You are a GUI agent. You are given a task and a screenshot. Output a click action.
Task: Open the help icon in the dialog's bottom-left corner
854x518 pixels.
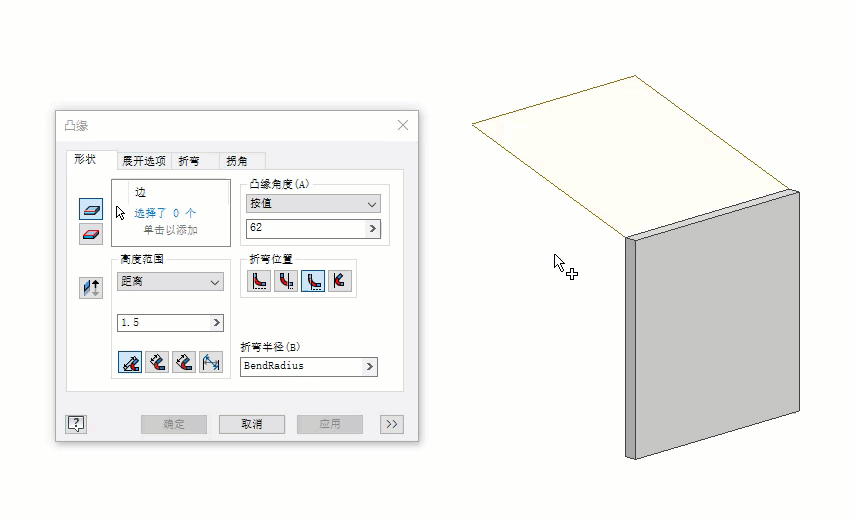76,424
